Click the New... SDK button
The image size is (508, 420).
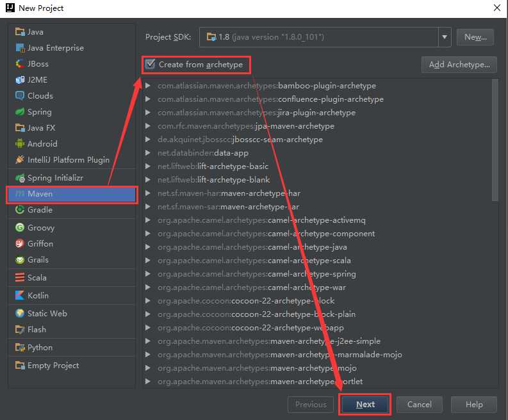pyautogui.click(x=475, y=37)
